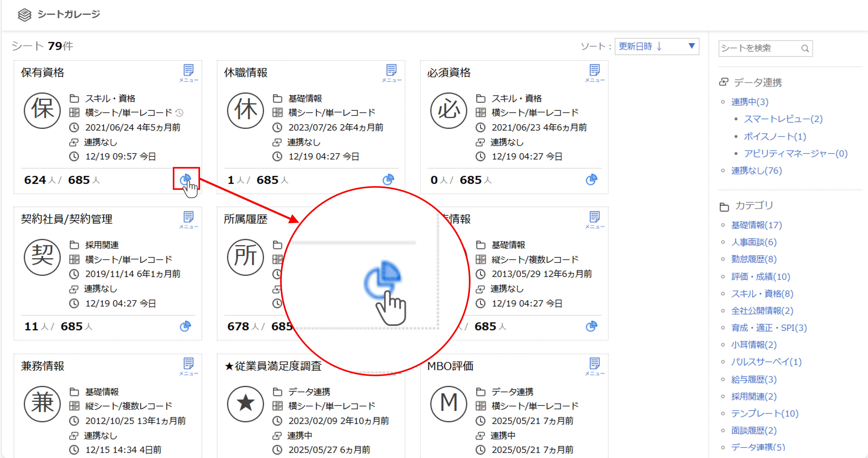Filter by 連携中(3) link
868x458 pixels.
click(749, 102)
